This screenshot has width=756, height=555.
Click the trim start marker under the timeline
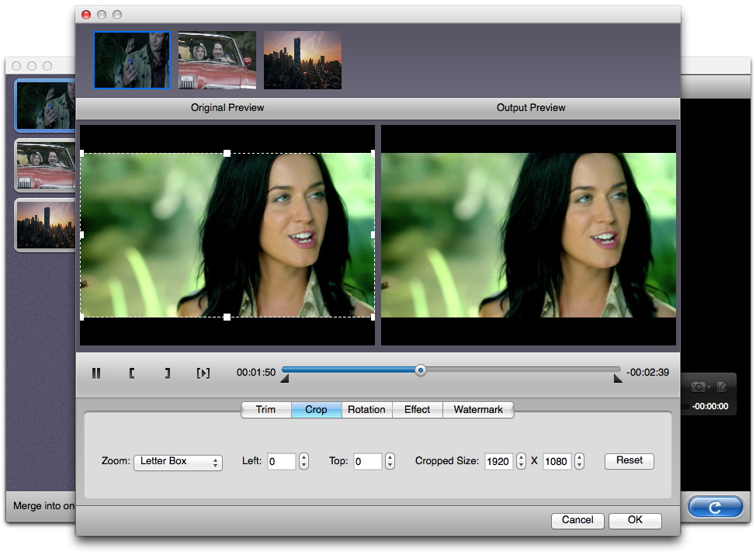285,379
